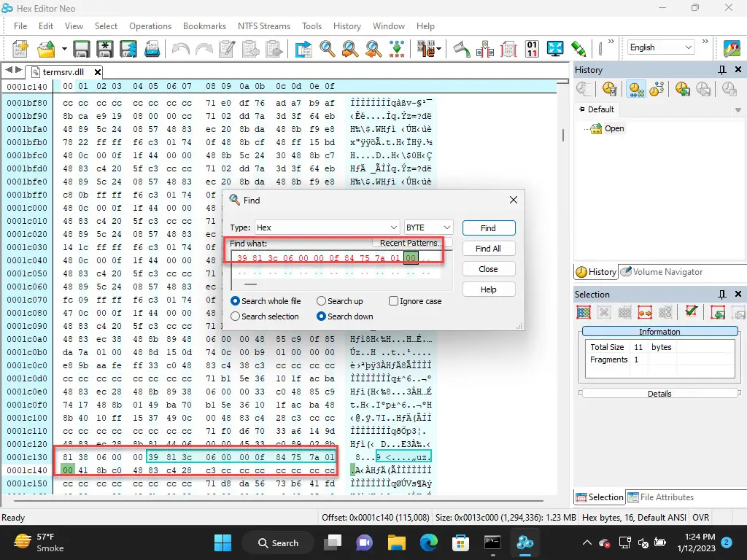Open the English language dropdown
Image resolution: width=747 pixels, height=560 pixels.
pyautogui.click(x=661, y=47)
